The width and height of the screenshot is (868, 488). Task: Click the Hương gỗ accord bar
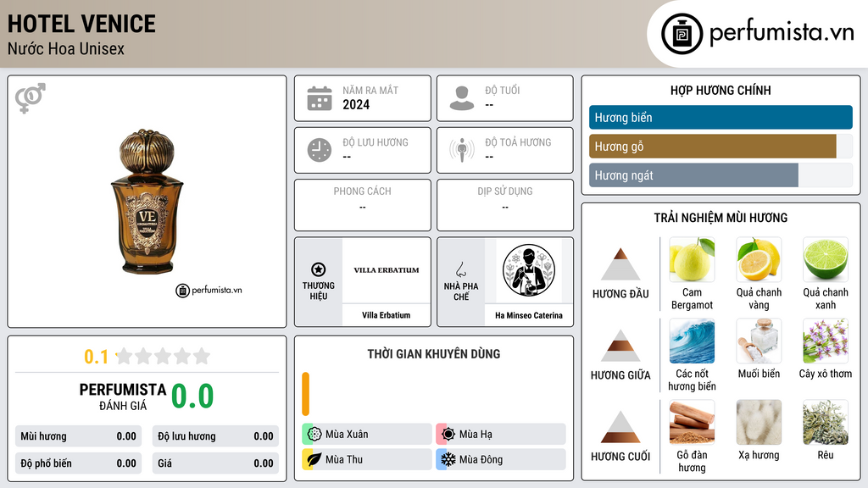tap(721, 146)
